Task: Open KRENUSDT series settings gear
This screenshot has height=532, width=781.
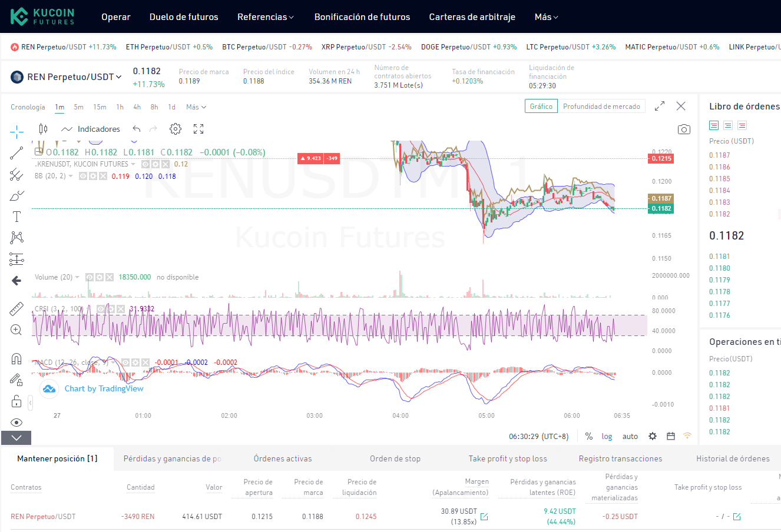Action: [x=155, y=164]
